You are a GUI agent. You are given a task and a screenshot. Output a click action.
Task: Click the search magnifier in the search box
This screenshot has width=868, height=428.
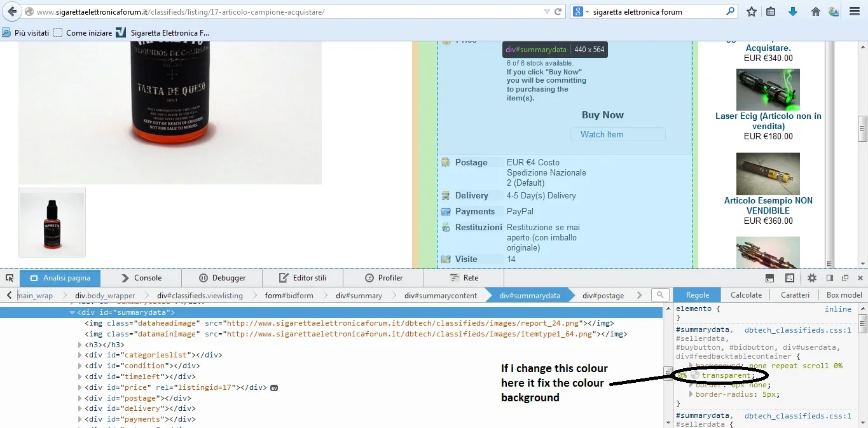coord(731,11)
